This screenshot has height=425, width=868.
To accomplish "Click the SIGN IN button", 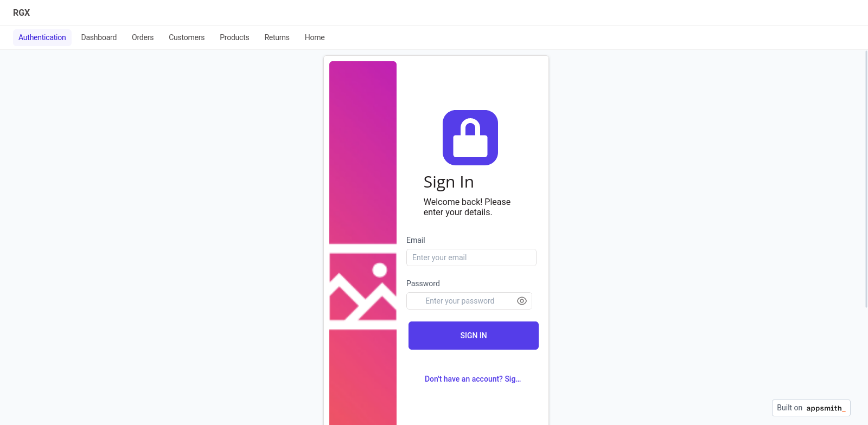I will pos(474,336).
